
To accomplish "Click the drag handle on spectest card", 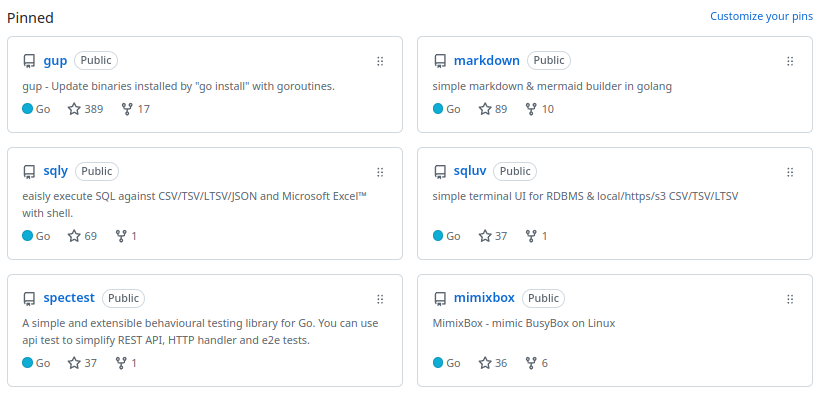I will pos(380,299).
